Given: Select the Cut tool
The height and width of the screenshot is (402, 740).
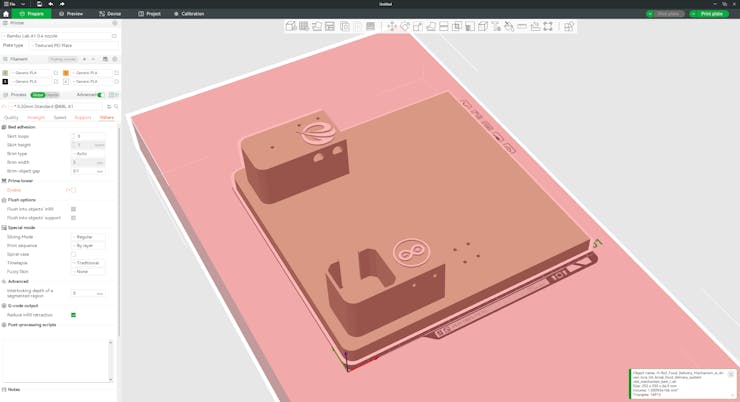Looking at the screenshot, I should 444,26.
